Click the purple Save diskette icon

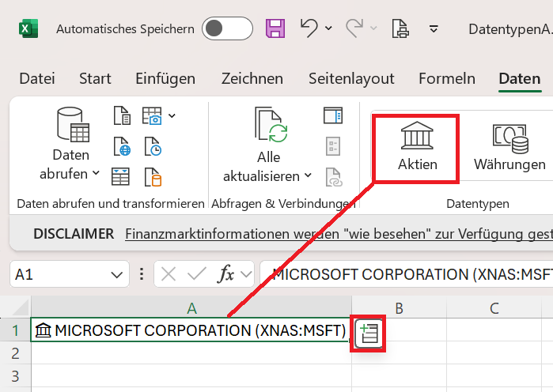coord(275,28)
